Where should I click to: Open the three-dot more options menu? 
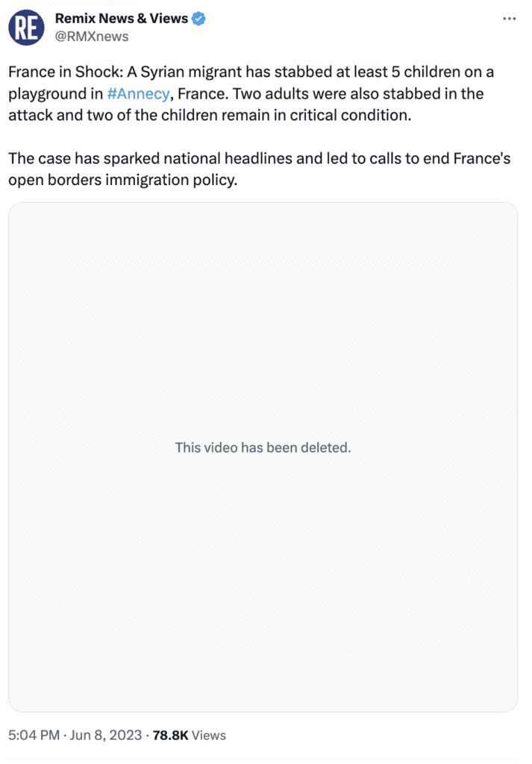(509, 19)
